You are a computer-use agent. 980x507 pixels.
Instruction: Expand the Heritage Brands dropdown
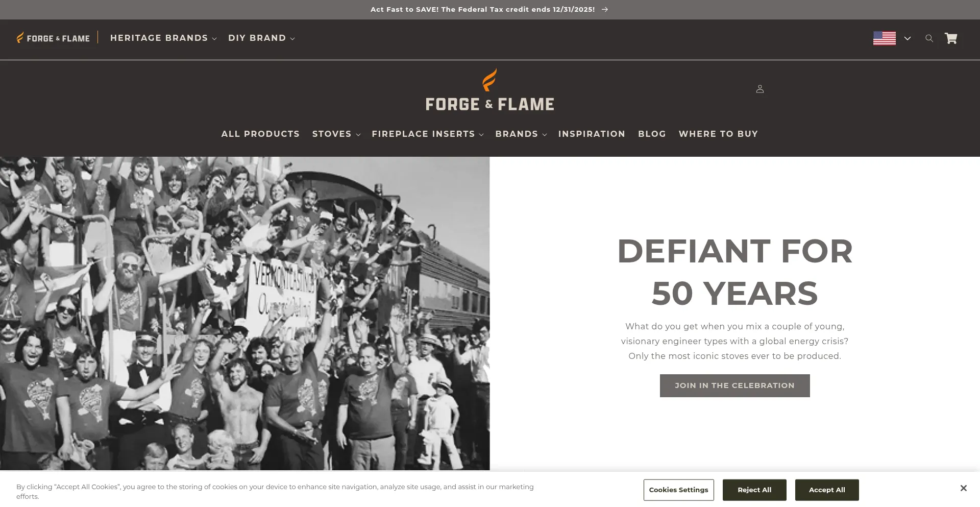click(163, 38)
